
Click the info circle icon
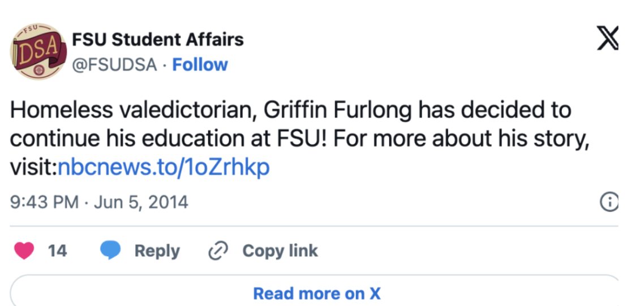609,202
